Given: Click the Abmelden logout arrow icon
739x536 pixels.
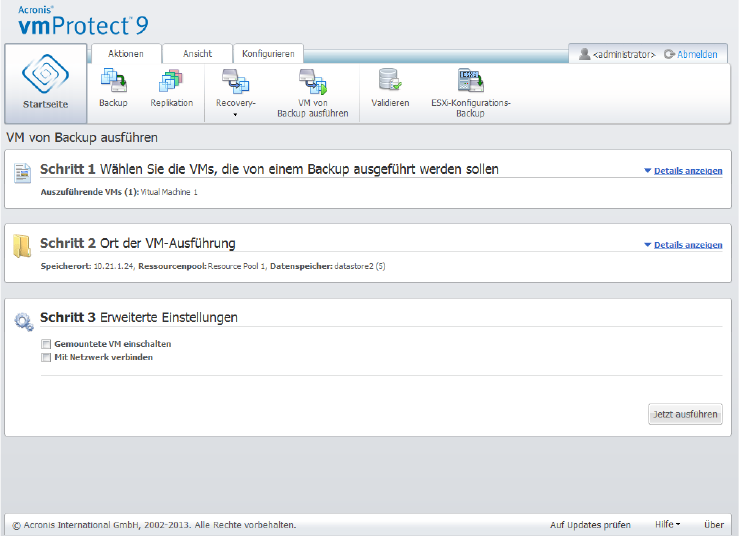Looking at the screenshot, I should pos(669,54).
